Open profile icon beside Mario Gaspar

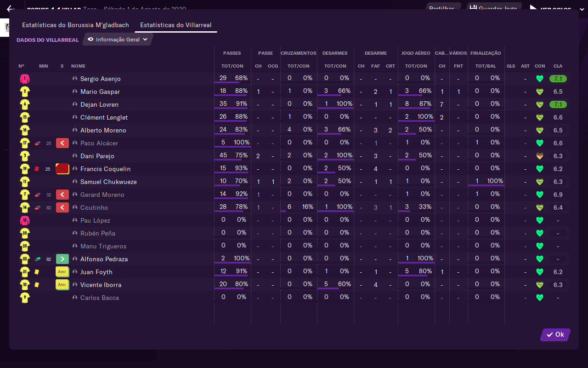[x=75, y=92]
